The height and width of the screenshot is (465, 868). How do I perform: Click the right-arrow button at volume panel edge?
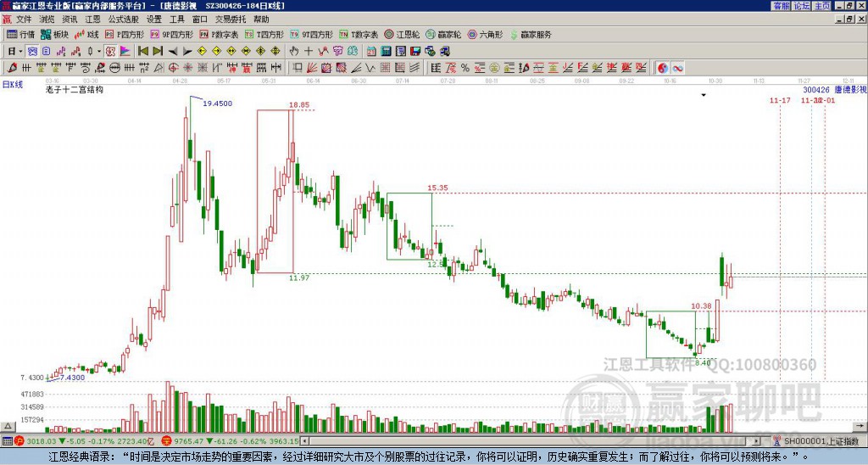(x=860, y=426)
